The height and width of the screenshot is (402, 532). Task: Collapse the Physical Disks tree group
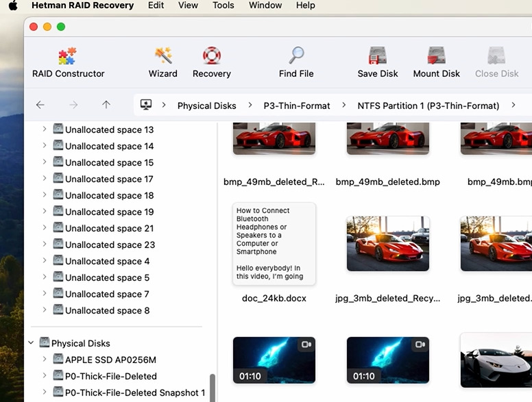click(31, 342)
